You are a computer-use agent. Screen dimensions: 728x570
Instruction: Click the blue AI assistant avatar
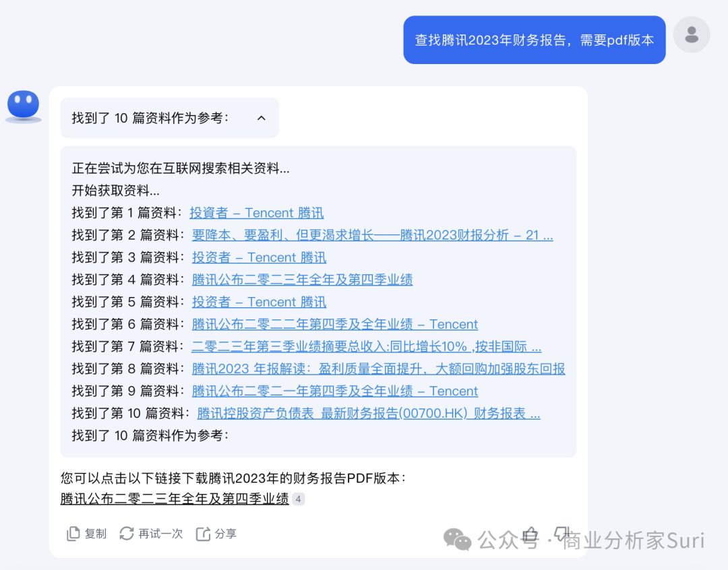point(23,103)
